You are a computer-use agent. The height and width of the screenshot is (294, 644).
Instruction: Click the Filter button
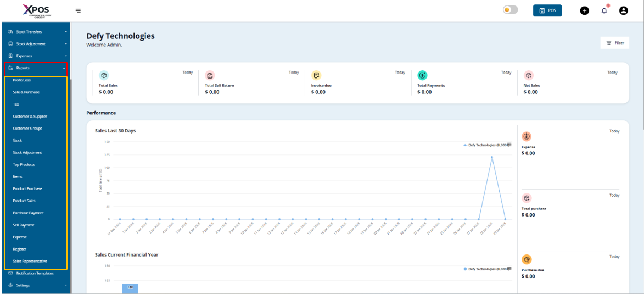click(x=614, y=43)
